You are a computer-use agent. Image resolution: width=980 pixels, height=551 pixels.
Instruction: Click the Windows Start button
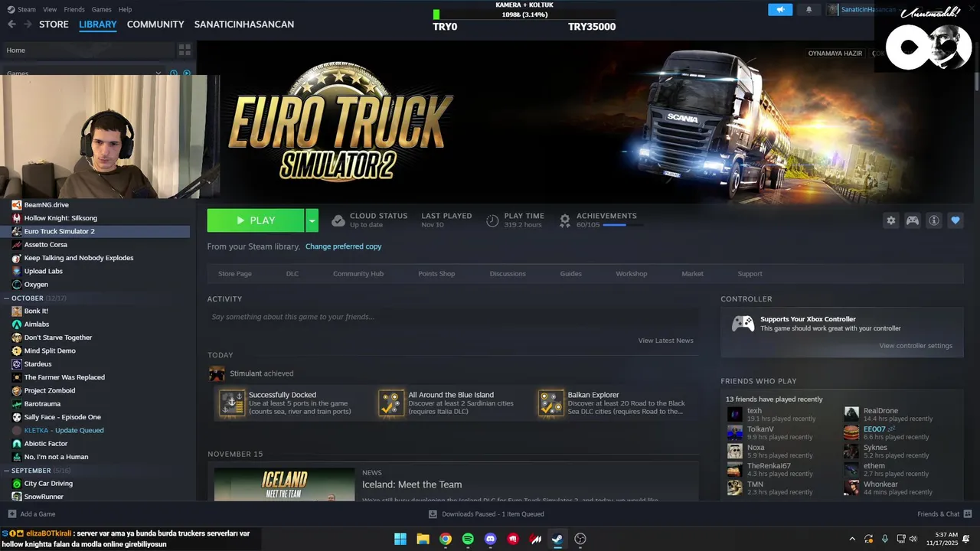pos(400,539)
